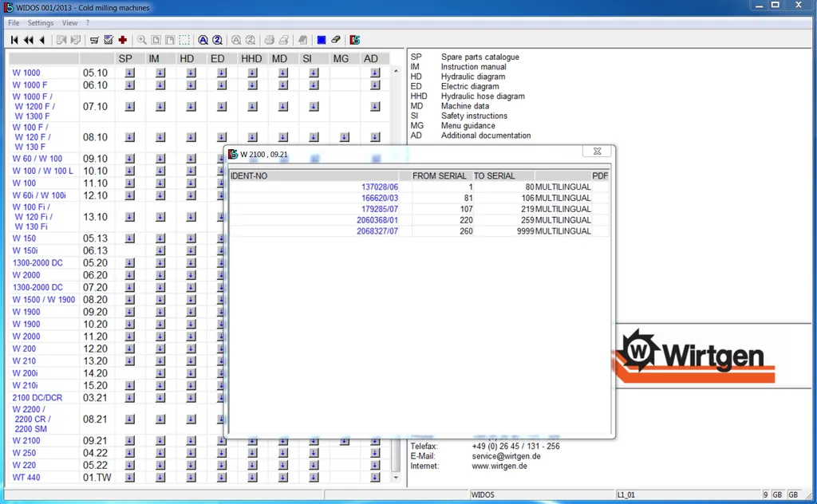This screenshot has width=817, height=504.
Task: Click the blue circled A search icon
Action: coord(203,40)
